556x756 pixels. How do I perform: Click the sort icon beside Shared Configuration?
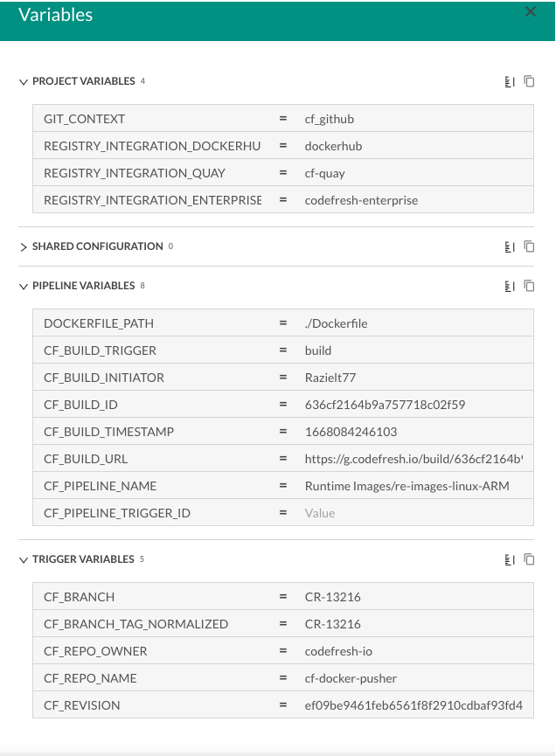[509, 246]
